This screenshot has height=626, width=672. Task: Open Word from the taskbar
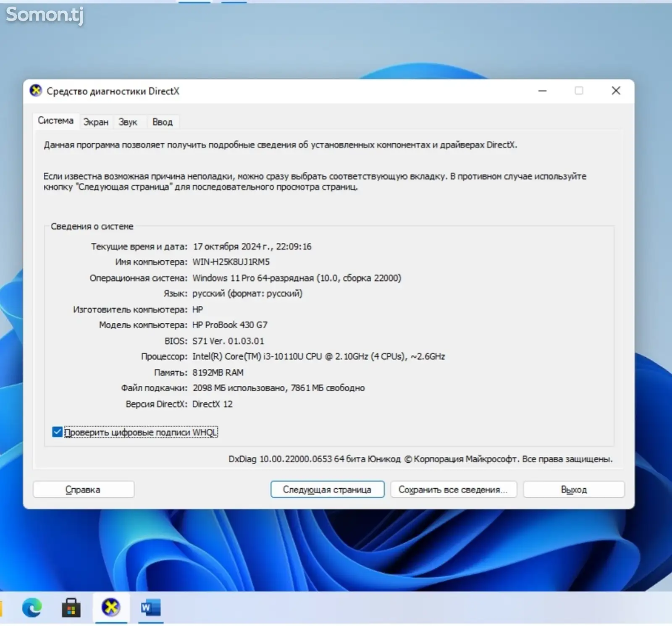pos(151,608)
